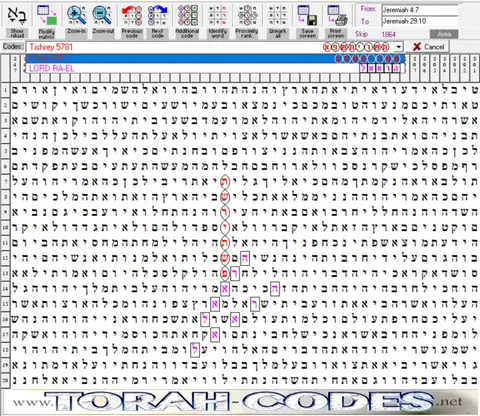The image size is (480, 416).
Task: Go to Previous code icon
Action: pyautogui.click(x=132, y=15)
